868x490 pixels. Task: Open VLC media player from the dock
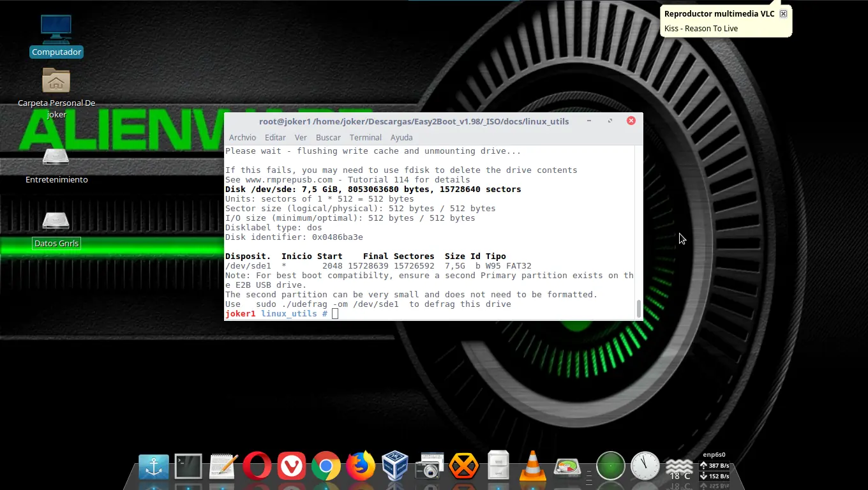pos(533,466)
